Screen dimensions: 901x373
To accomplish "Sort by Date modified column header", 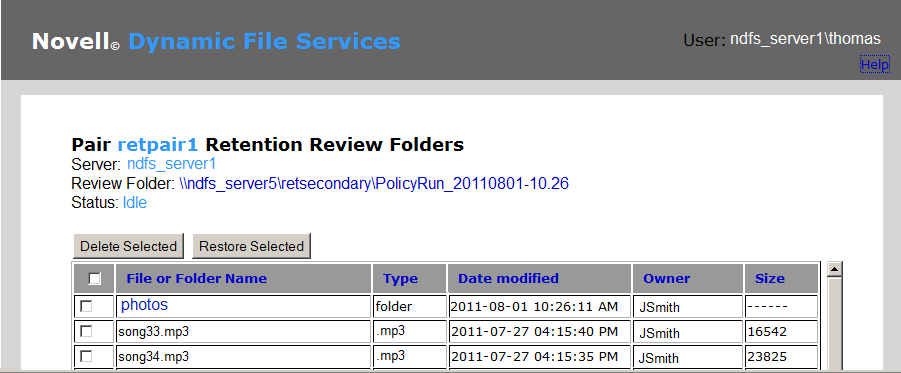I will (x=508, y=279).
